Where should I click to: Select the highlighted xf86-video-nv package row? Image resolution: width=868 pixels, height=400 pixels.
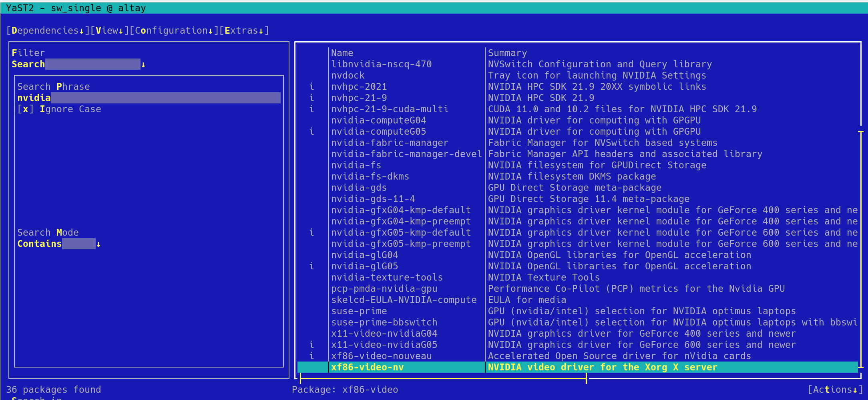click(x=577, y=367)
